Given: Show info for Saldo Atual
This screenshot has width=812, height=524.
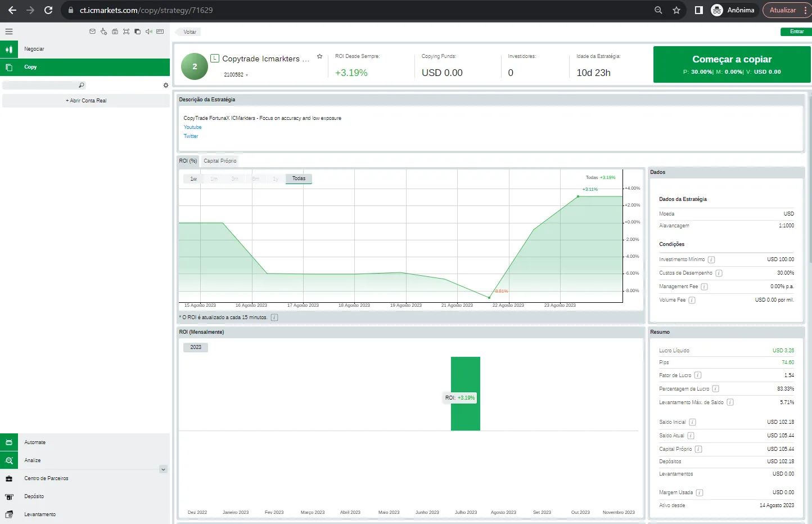Looking at the screenshot, I should tap(691, 436).
